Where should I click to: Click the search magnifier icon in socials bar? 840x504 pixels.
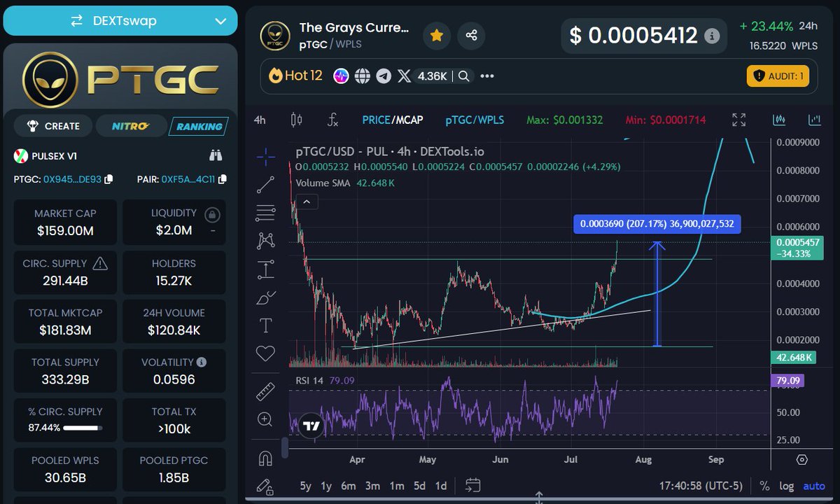point(464,76)
